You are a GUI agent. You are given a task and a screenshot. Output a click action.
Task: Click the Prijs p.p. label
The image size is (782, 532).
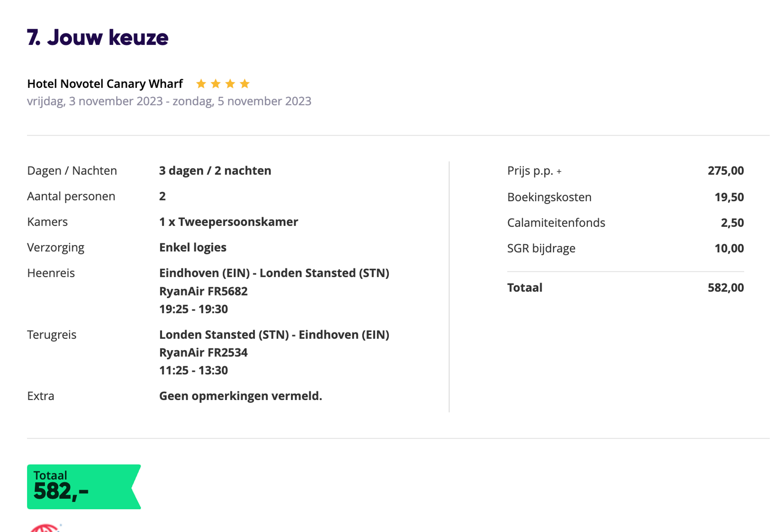point(530,171)
